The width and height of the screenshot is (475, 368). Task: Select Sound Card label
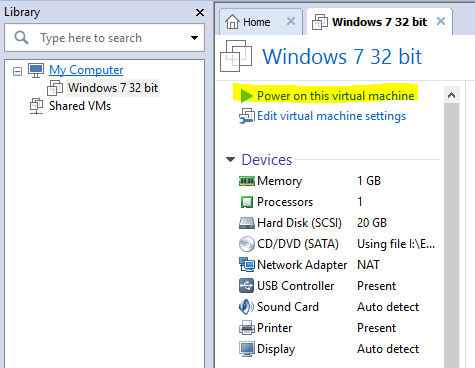pos(288,307)
